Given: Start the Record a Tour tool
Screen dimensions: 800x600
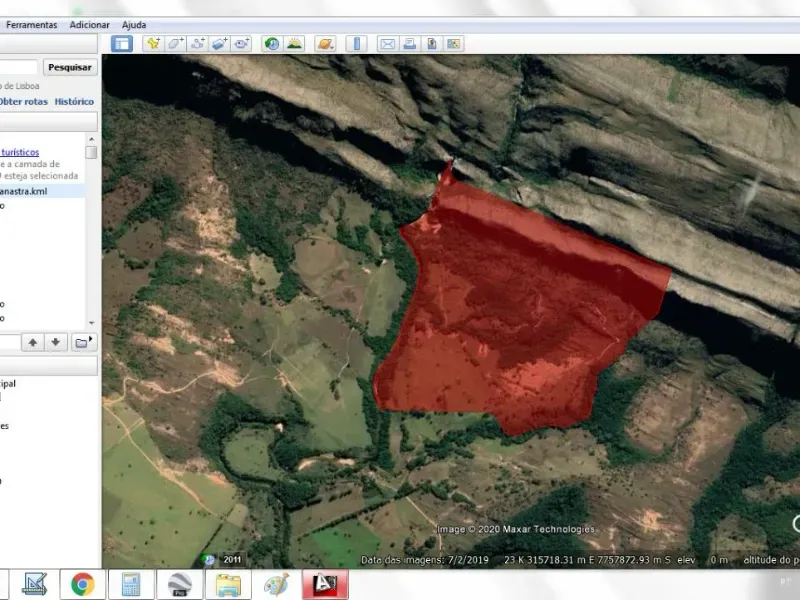Looking at the screenshot, I should [242, 44].
